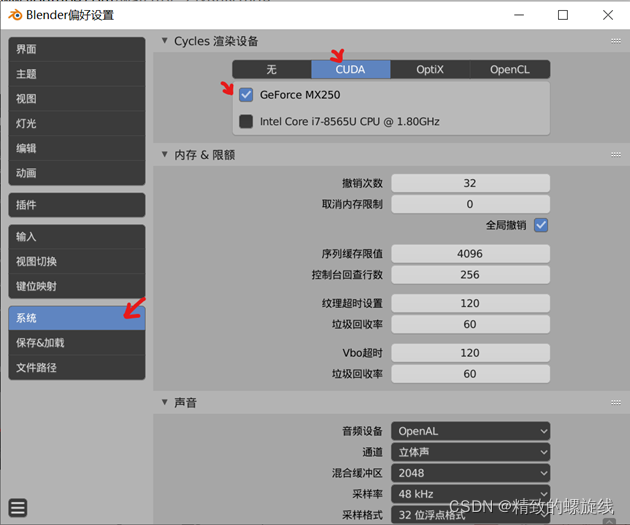Select 无 render device option
The width and height of the screenshot is (630, 525).
tap(272, 69)
